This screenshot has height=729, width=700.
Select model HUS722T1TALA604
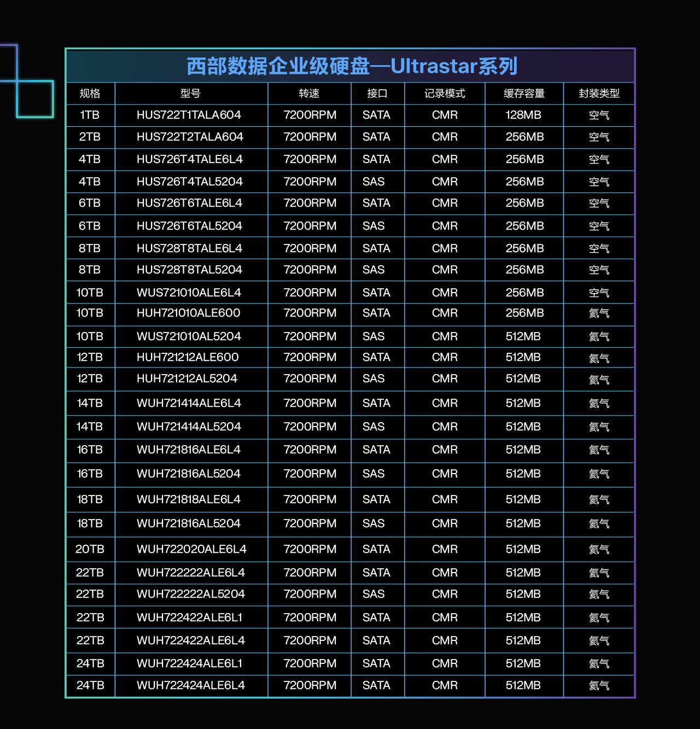[x=189, y=115]
